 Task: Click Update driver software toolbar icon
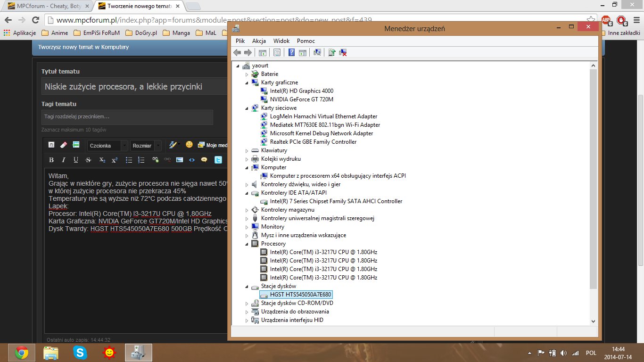[x=331, y=53]
